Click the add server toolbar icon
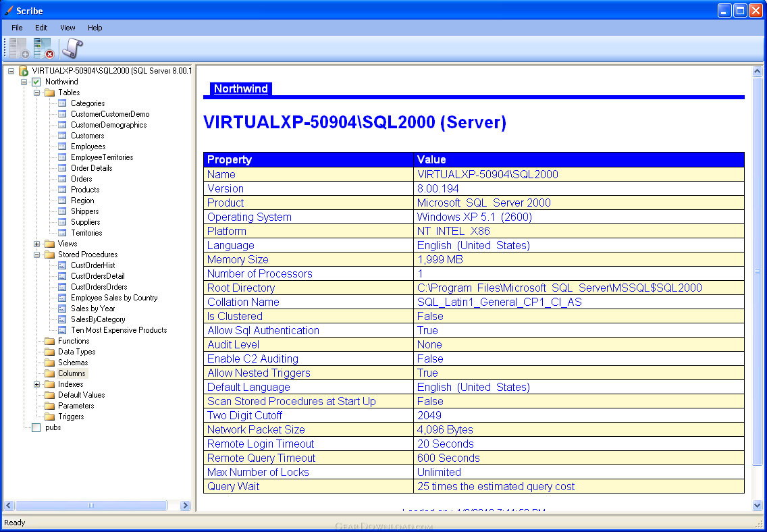This screenshot has width=767, height=532. click(x=20, y=49)
